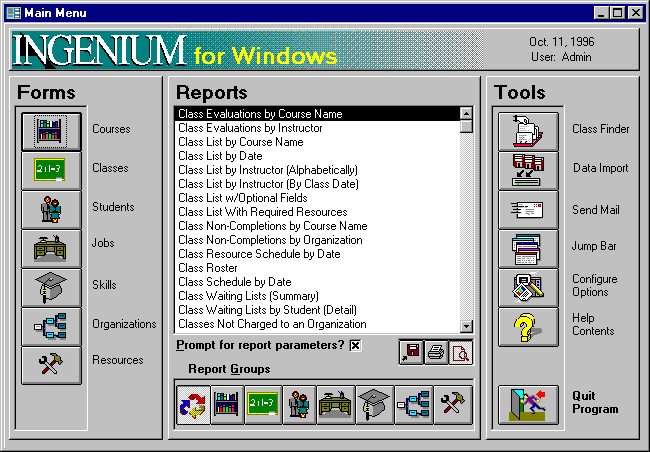Click the Quit Program button

[528, 405]
